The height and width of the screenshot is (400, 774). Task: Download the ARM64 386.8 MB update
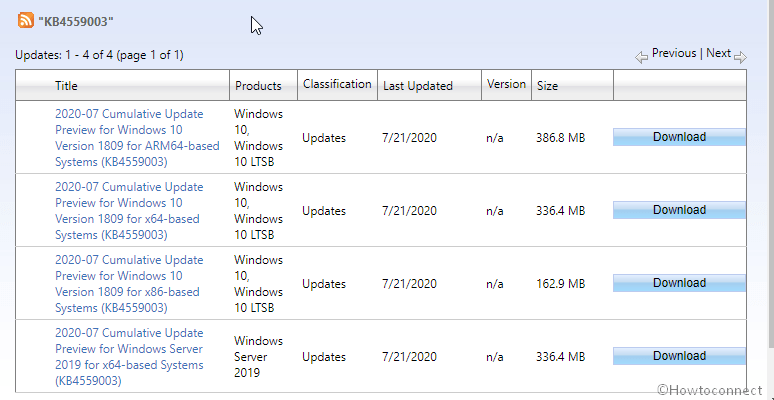(679, 137)
